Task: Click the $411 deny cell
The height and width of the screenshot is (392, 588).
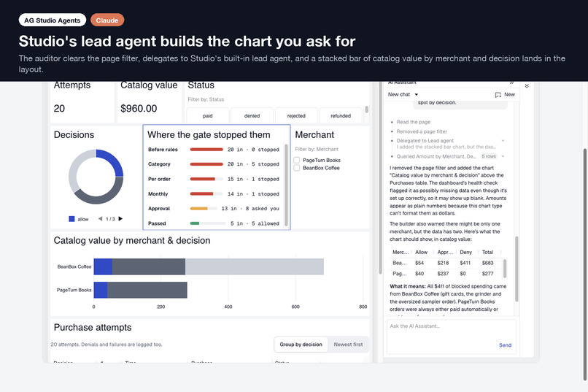Action: (465, 263)
